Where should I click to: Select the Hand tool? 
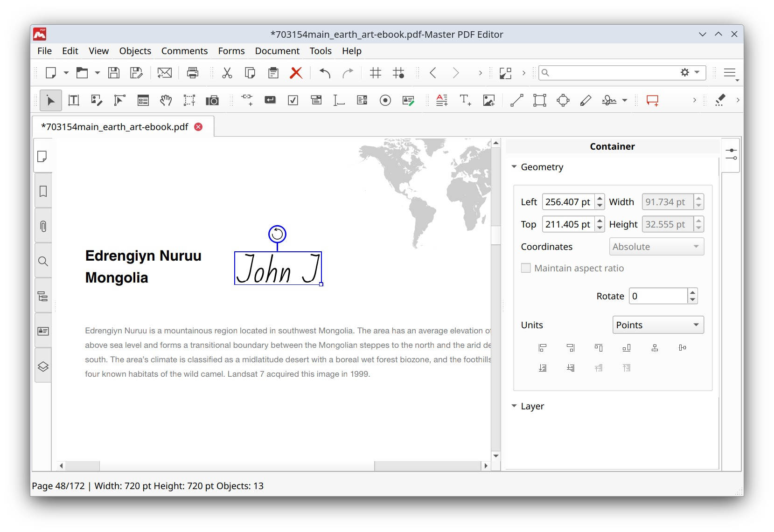point(166,100)
